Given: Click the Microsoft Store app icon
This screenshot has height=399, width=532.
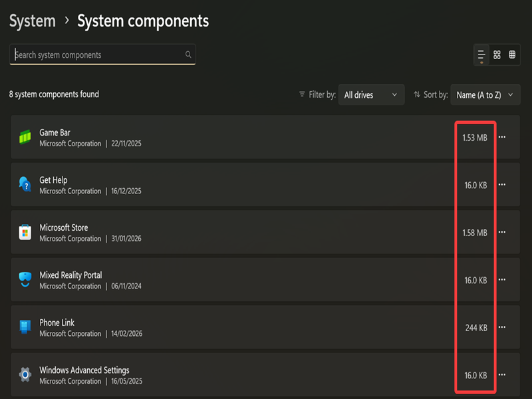Looking at the screenshot, I should point(25,232).
